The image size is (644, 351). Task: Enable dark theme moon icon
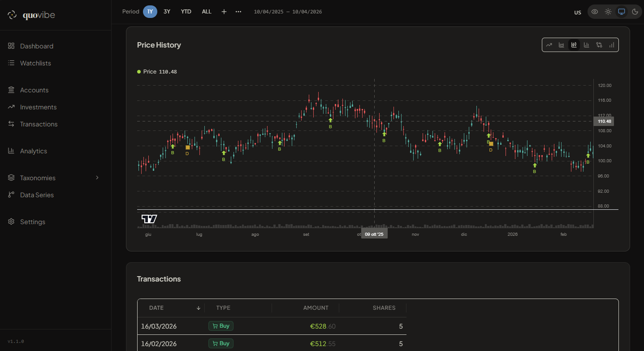(635, 12)
